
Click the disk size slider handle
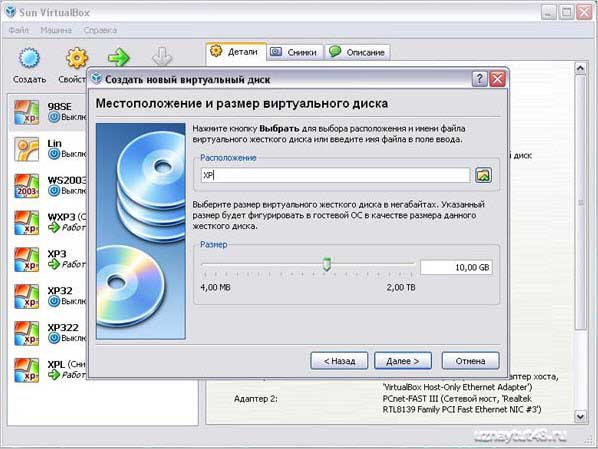click(326, 264)
